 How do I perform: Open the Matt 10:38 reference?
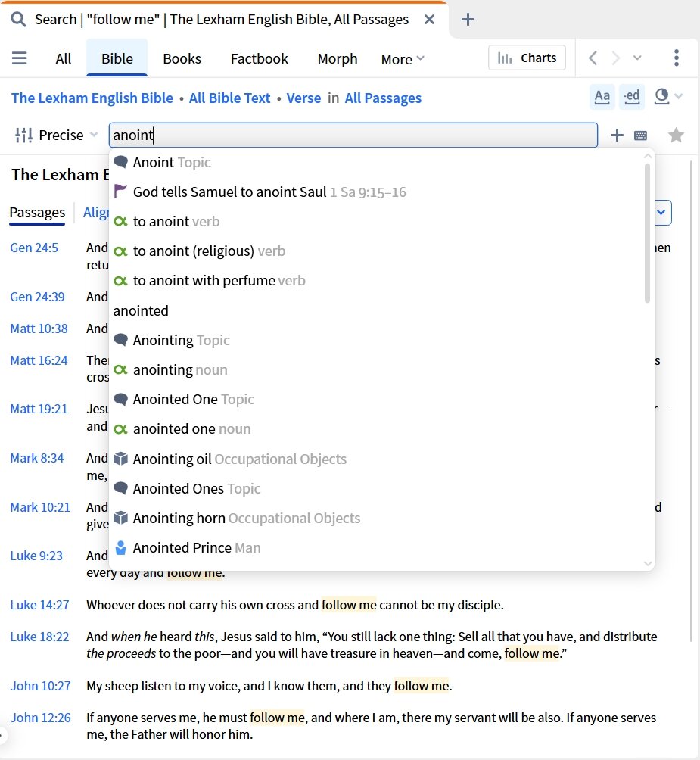39,329
